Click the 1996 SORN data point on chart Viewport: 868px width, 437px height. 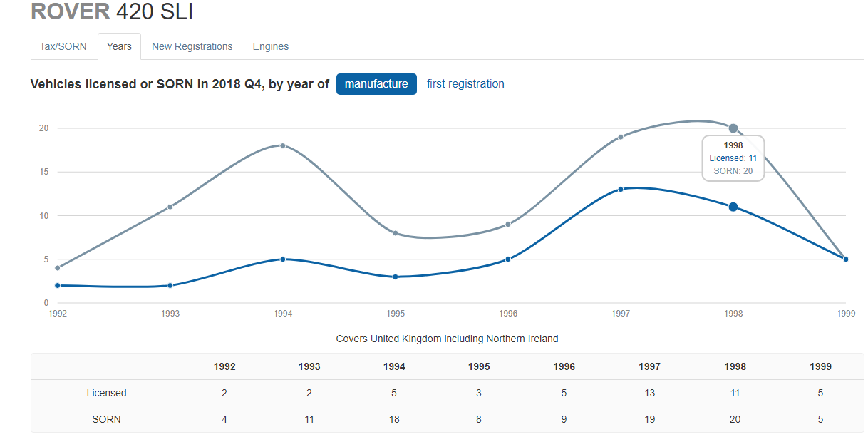coord(508,224)
